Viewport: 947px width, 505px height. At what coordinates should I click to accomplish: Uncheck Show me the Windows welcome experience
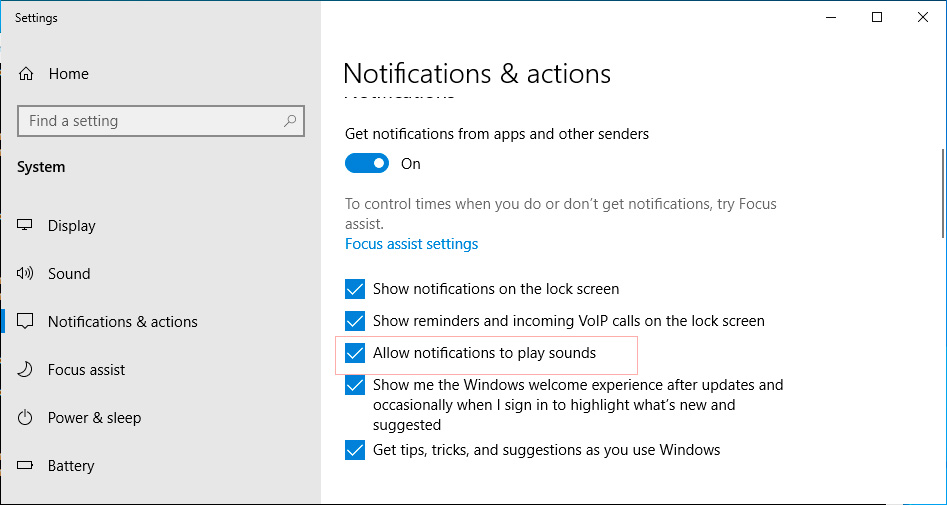pos(355,385)
